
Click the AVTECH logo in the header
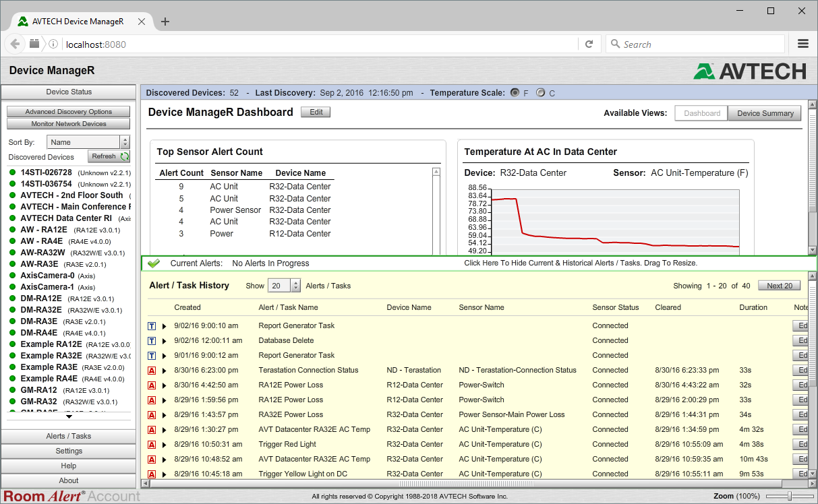pos(750,70)
